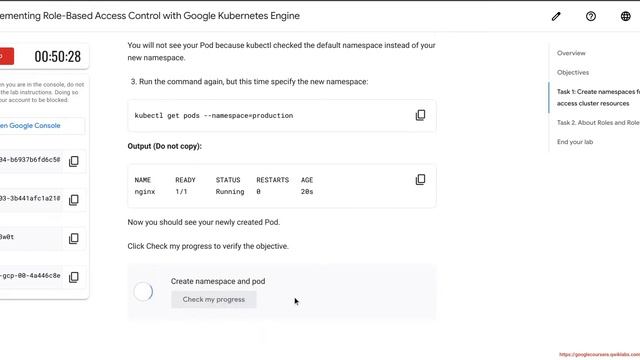The image size is (640, 360).
Task: Click the 'Output (Do not copy):' heading
Action: (x=164, y=146)
